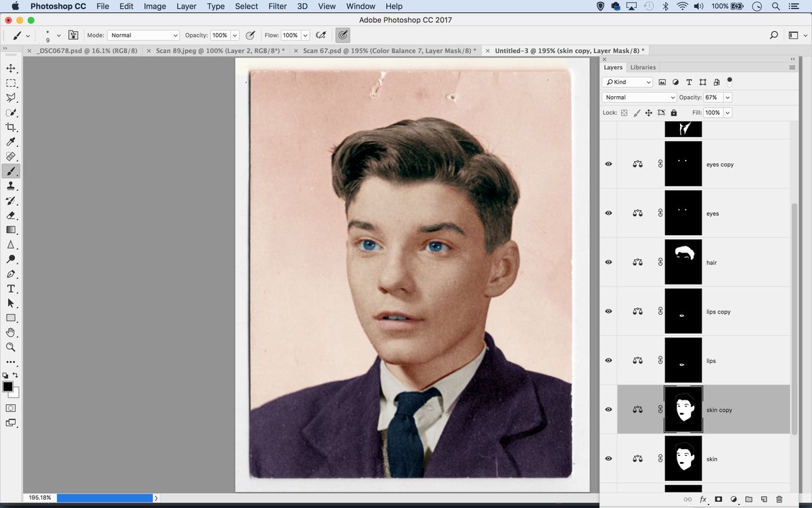Image resolution: width=812 pixels, height=508 pixels.
Task: Select the Polygonal Lasso tool
Action: pos(11,98)
